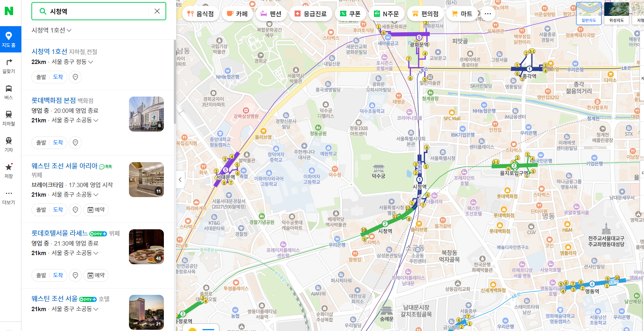The image size is (644, 331).
Task: Click the pin icon under 롯데호텔서울 라세느
Action: pos(75,275)
